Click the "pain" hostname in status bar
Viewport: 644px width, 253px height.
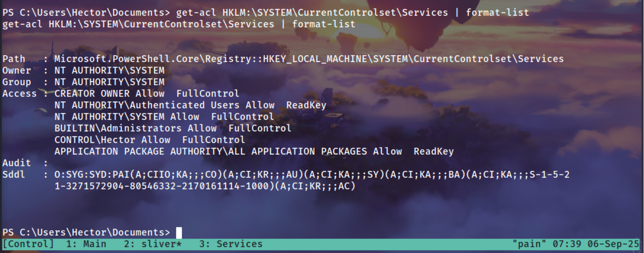[529, 244]
